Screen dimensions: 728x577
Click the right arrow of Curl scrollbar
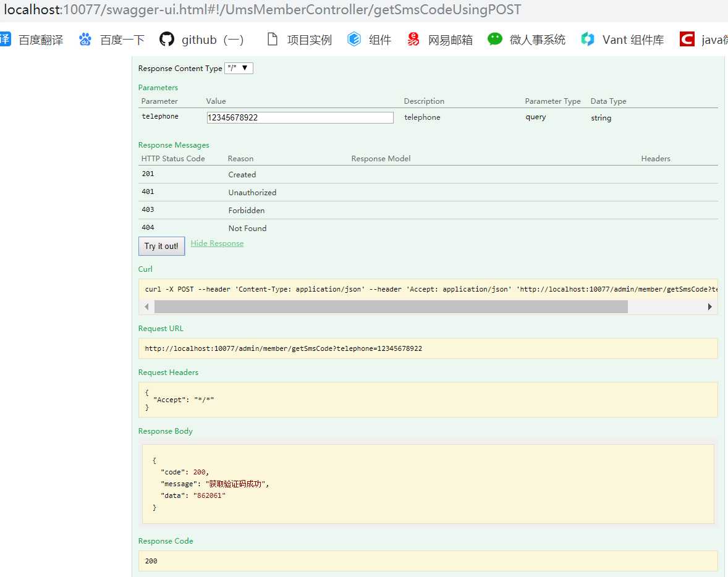point(709,307)
